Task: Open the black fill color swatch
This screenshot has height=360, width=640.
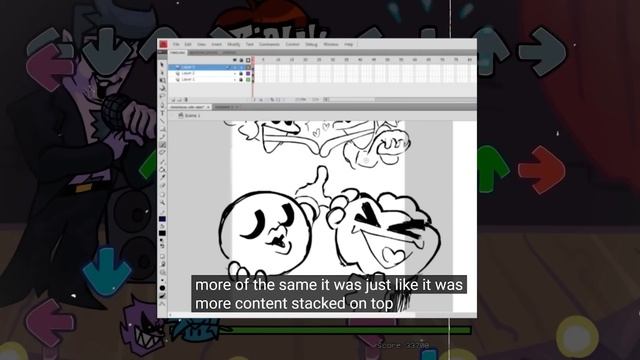Action: click(x=162, y=233)
